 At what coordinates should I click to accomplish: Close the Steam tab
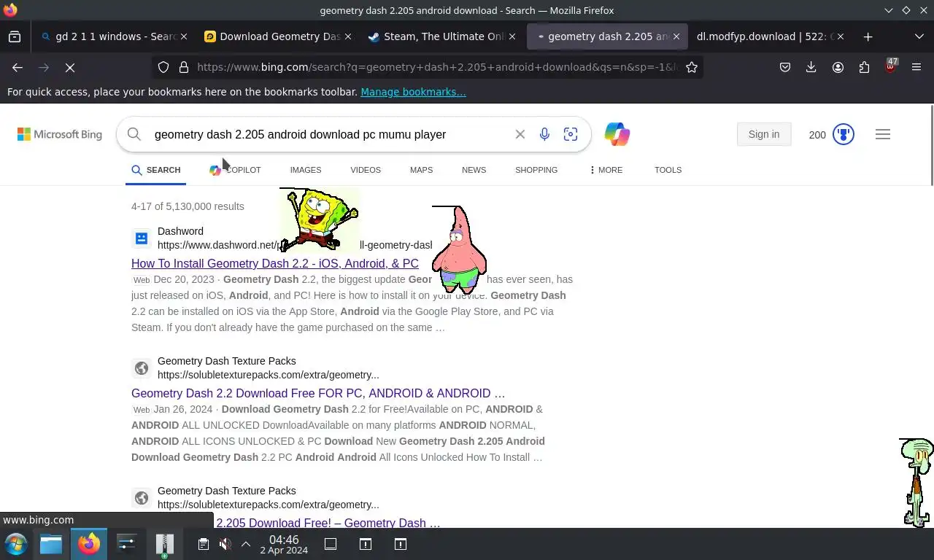coord(512,36)
